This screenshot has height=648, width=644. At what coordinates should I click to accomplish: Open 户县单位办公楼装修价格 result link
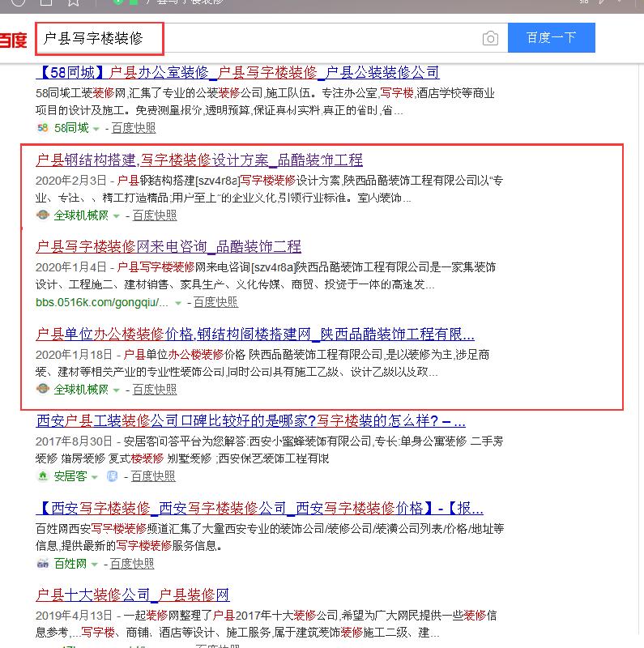tap(255, 334)
